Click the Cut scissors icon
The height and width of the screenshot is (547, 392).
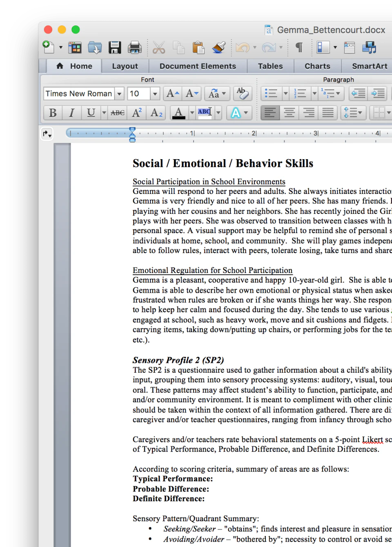[x=159, y=48]
